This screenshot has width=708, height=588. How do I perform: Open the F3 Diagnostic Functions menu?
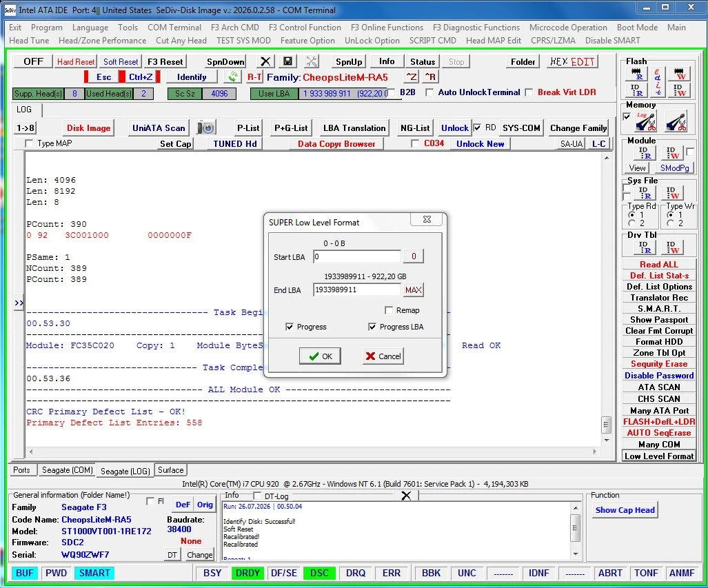(476, 28)
